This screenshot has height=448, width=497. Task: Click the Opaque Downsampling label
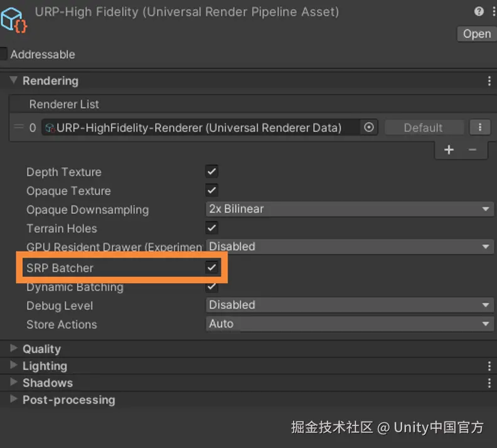click(87, 210)
